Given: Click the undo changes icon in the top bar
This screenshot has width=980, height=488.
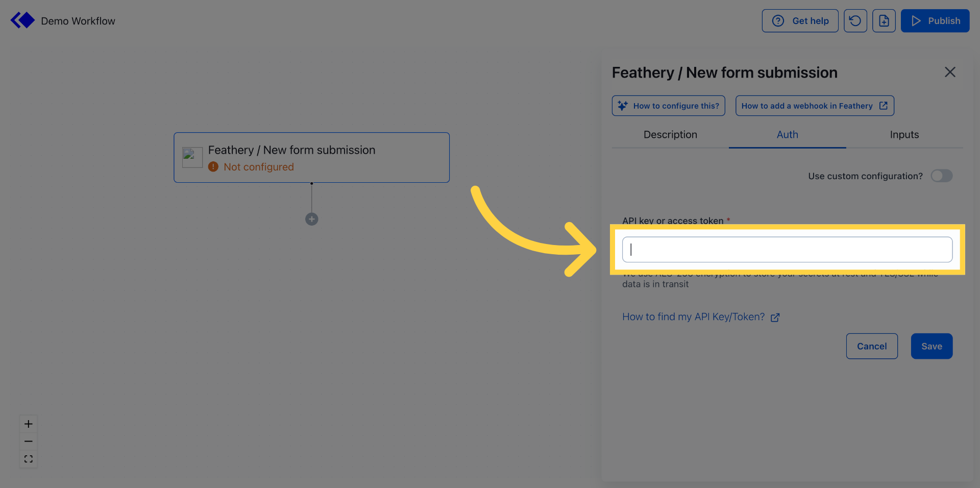Looking at the screenshot, I should pos(855,20).
